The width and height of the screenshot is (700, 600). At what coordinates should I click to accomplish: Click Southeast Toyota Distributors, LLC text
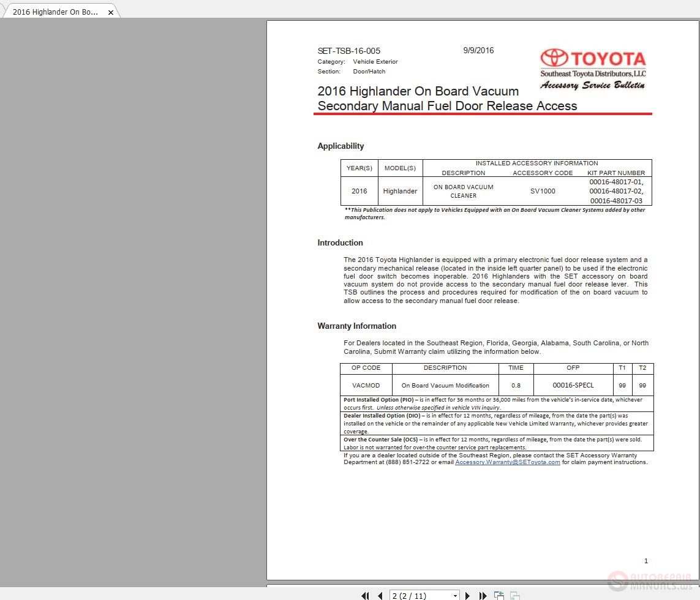(x=593, y=73)
